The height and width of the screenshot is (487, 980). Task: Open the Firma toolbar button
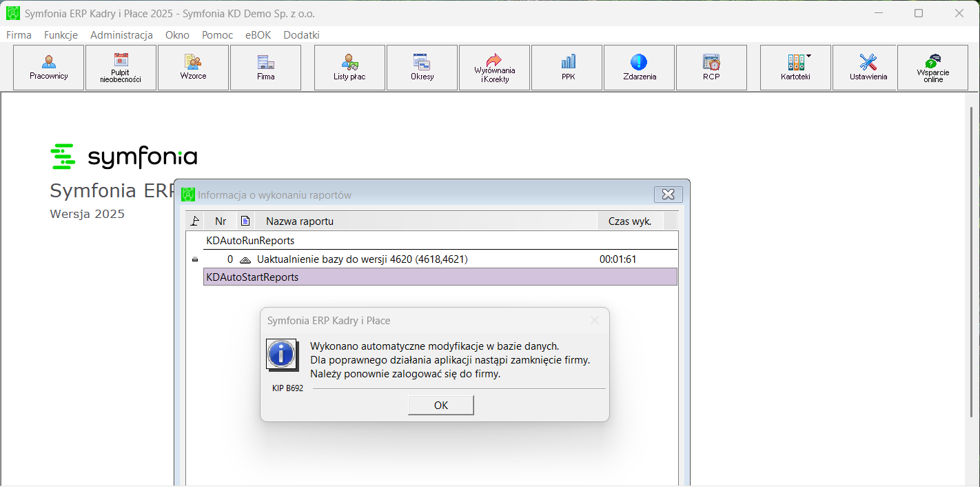click(x=266, y=68)
